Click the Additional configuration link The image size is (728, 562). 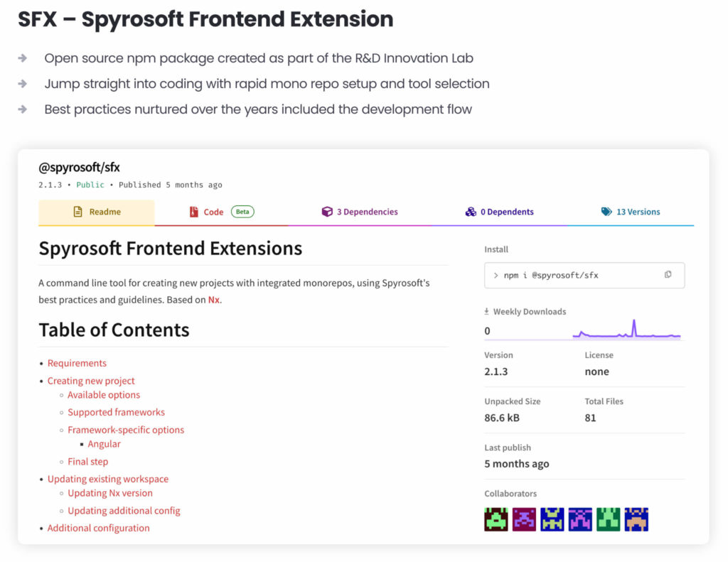point(98,528)
